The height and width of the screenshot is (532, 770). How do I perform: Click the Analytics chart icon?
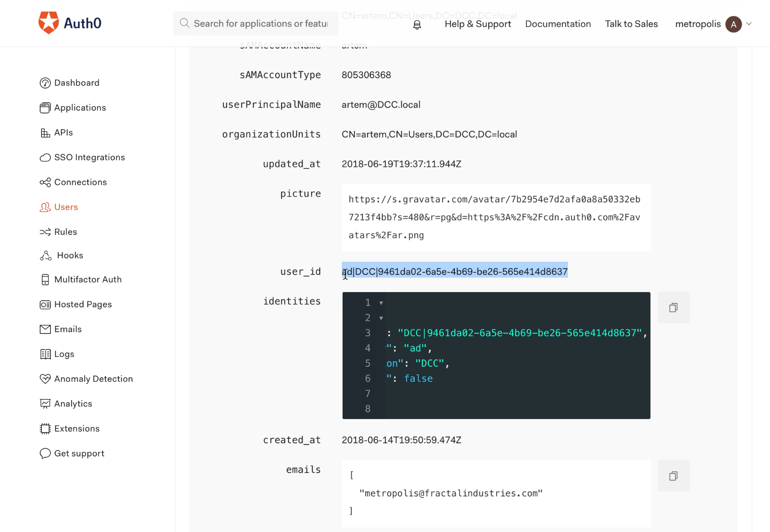[x=45, y=404]
